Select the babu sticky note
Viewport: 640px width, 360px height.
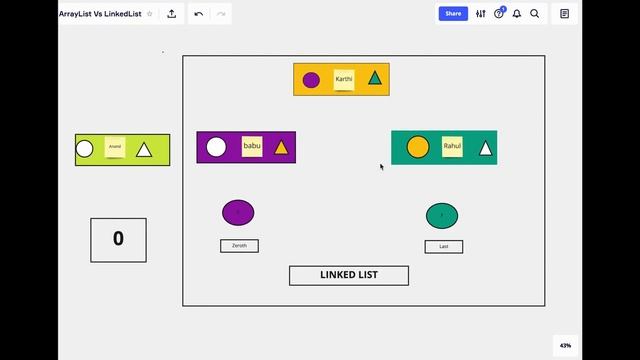[x=252, y=147]
